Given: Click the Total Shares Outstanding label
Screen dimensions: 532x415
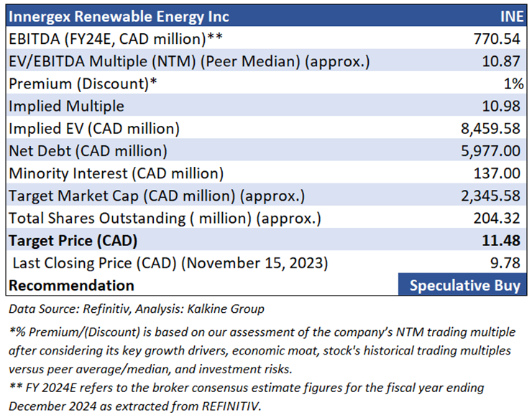Looking at the screenshot, I should (165, 218).
